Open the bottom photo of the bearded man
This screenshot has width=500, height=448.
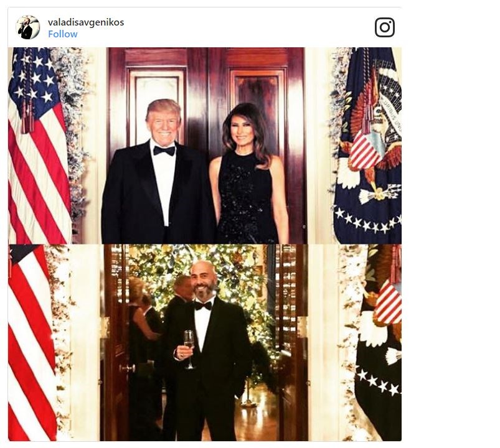click(204, 342)
